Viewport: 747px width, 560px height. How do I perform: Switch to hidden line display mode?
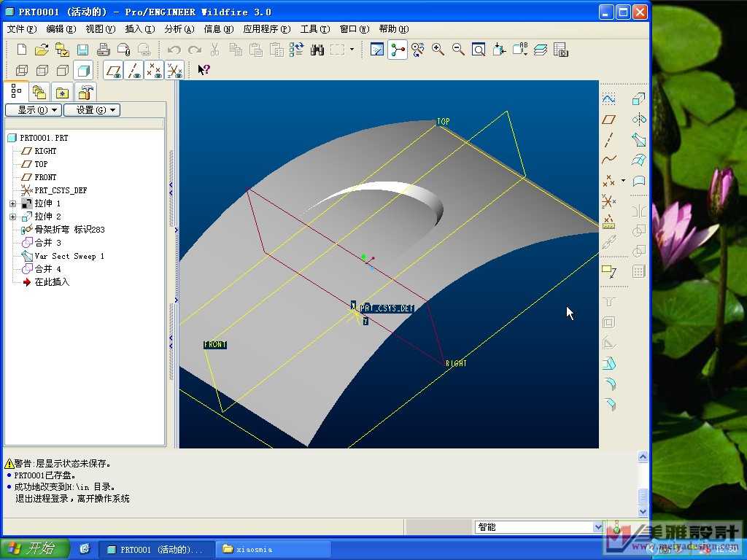42,71
